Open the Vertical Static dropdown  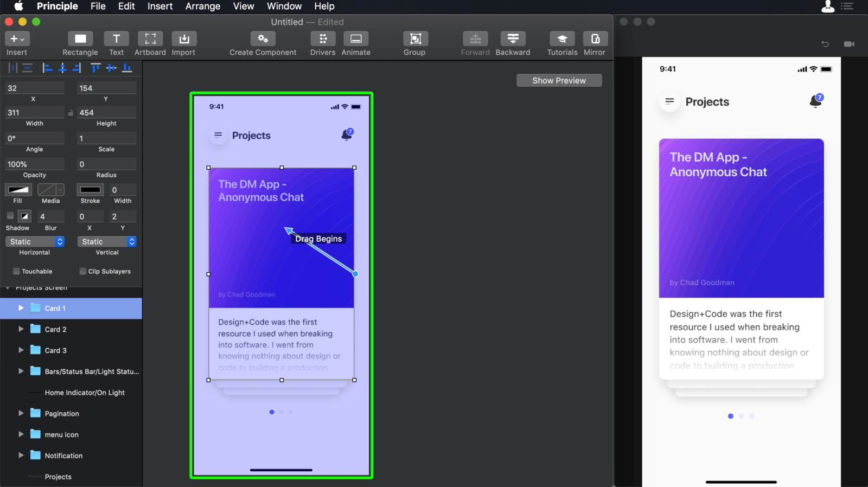[x=107, y=242]
